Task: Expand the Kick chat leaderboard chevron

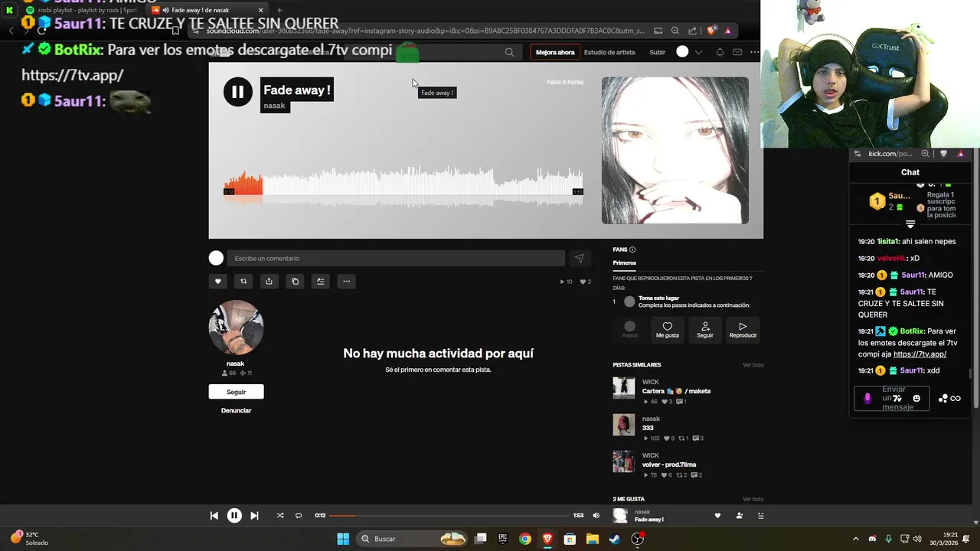Action: point(910,225)
